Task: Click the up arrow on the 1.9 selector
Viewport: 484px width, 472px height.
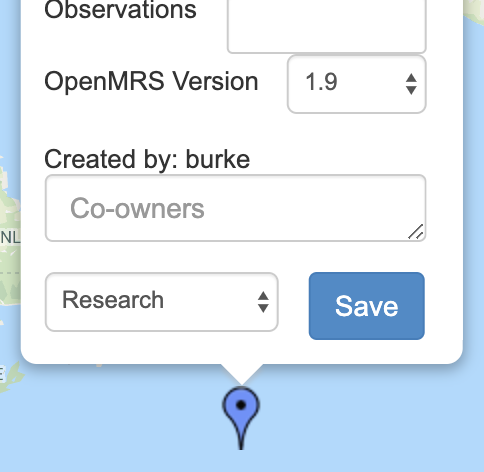Action: tap(411, 77)
